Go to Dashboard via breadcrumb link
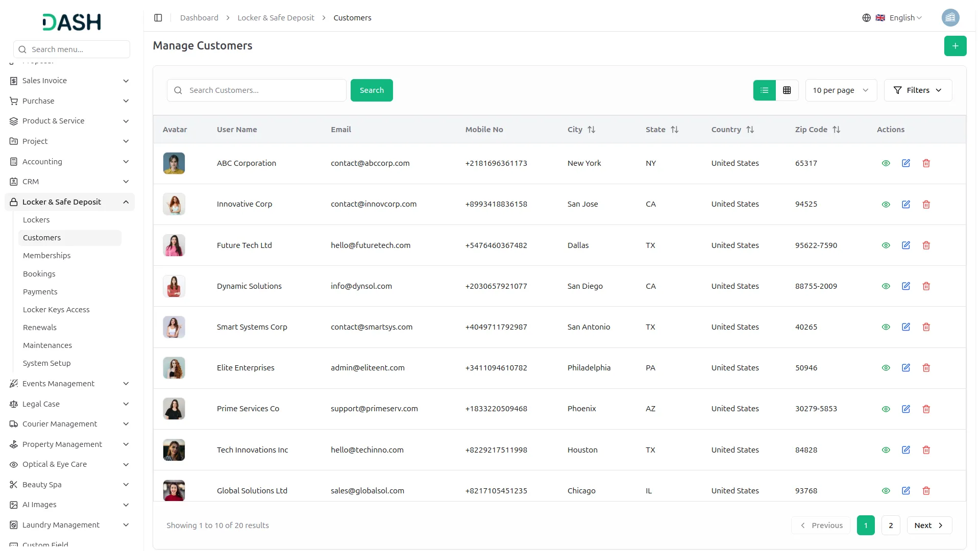The width and height of the screenshot is (980, 551). (x=199, y=17)
